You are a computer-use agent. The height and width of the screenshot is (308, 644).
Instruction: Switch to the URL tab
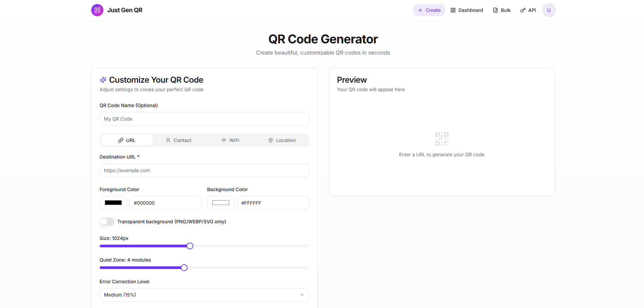point(126,140)
